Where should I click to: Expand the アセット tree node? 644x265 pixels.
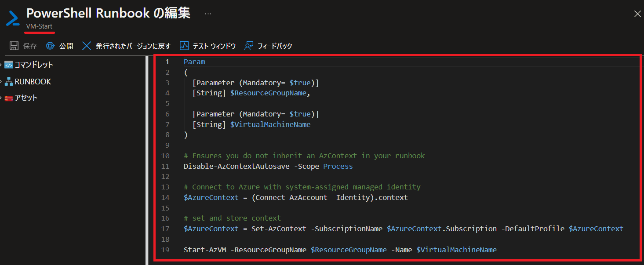pyautogui.click(x=1, y=98)
